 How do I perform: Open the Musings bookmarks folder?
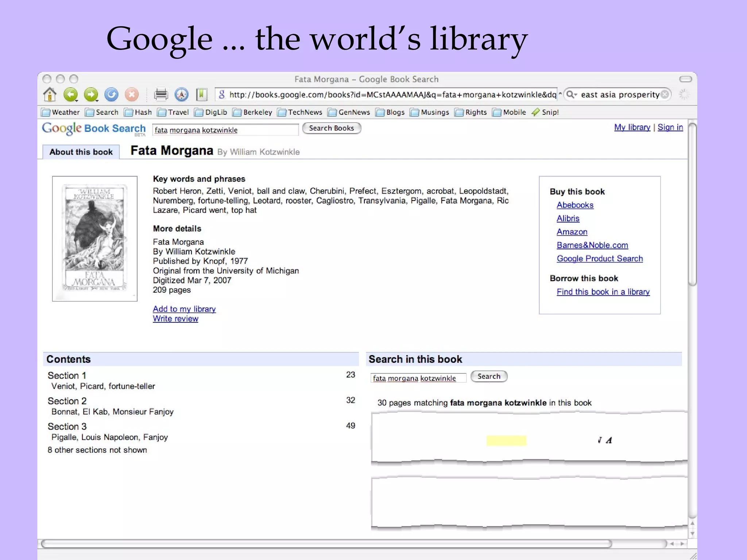(430, 112)
